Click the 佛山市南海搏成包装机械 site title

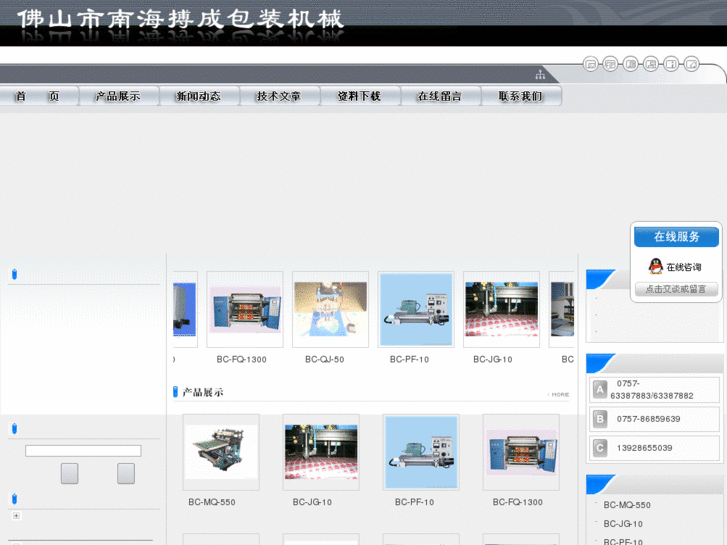(180, 19)
